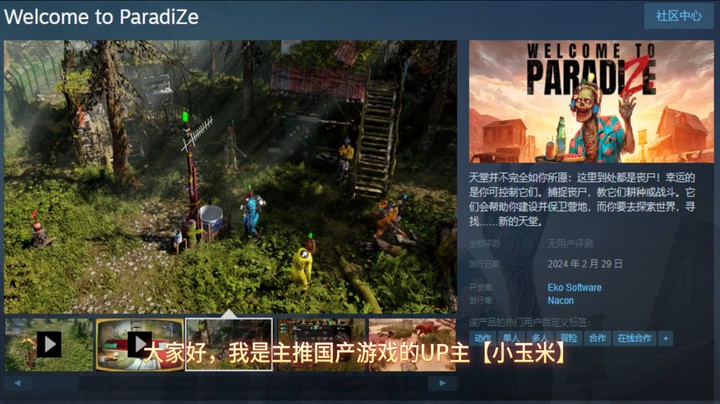Image resolution: width=720 pixels, height=404 pixels.
Task: Open publisher link Nacon
Action: pyautogui.click(x=560, y=301)
